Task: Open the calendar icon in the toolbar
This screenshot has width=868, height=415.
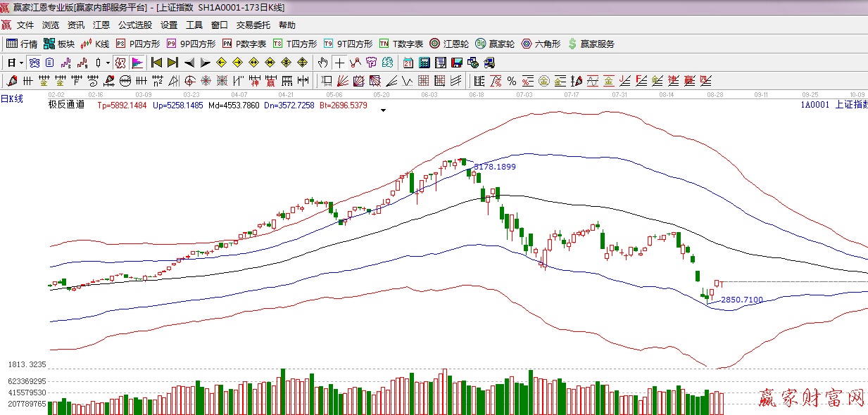Action: coord(408,63)
